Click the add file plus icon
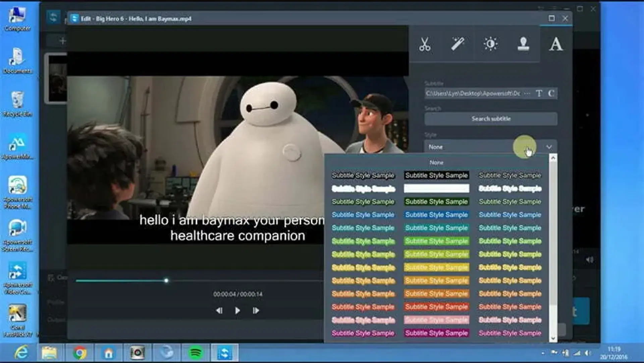Image resolution: width=644 pixels, height=363 pixels. pyautogui.click(x=62, y=41)
